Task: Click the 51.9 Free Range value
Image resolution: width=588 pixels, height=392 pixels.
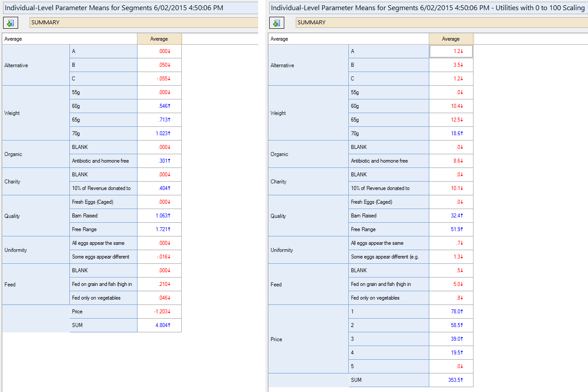Action: (x=451, y=229)
